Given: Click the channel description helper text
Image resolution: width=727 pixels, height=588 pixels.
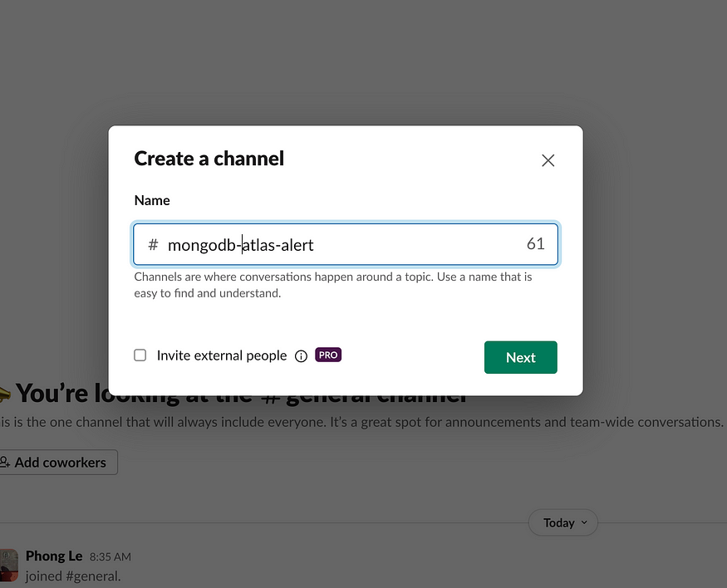Looking at the screenshot, I should (x=333, y=285).
